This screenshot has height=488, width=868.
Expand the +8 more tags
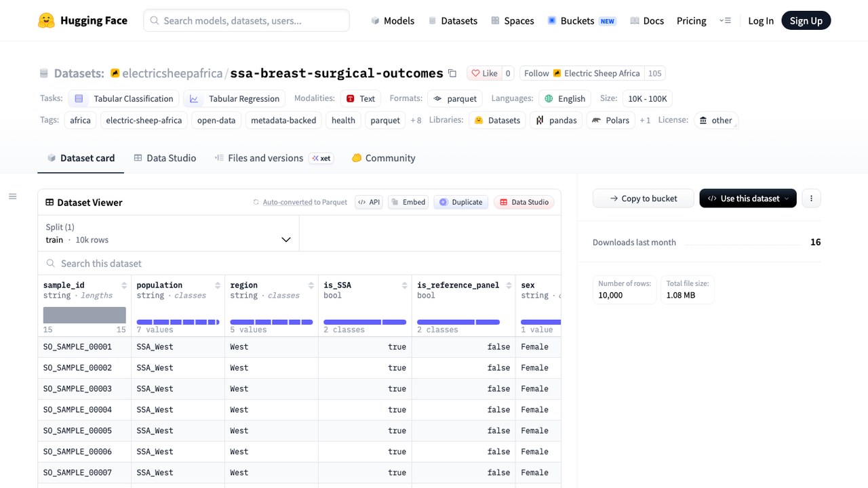coord(416,121)
